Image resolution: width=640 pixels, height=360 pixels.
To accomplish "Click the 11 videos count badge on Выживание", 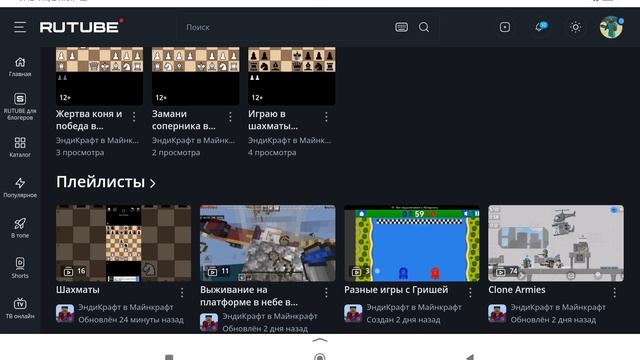I will click(218, 271).
